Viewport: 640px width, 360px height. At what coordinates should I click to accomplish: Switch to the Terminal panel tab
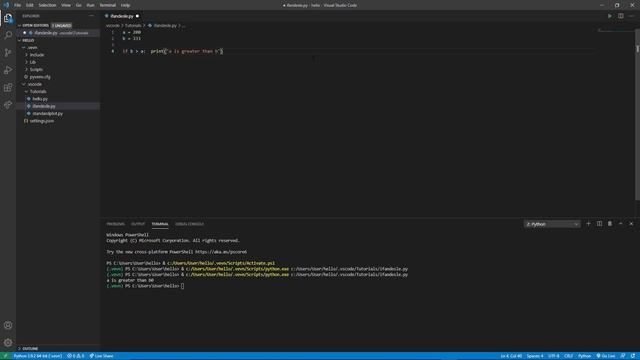tap(160, 224)
